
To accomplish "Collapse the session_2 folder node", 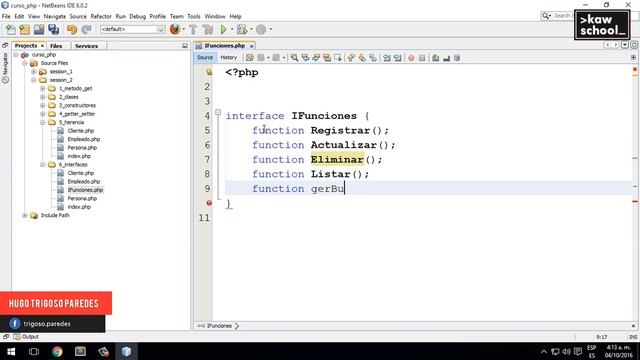I will tap(34, 80).
